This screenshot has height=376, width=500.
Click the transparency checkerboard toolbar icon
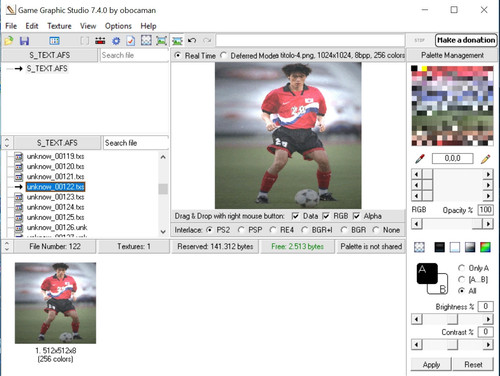146,40
